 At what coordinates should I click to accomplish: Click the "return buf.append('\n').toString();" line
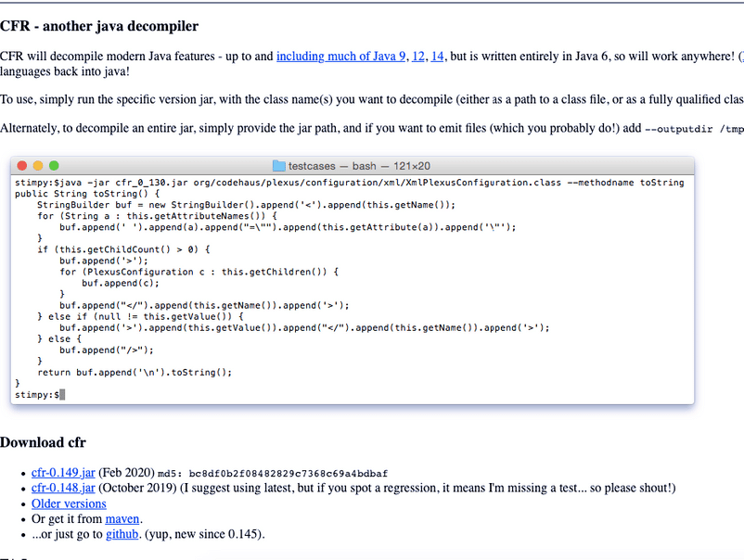tap(135, 372)
